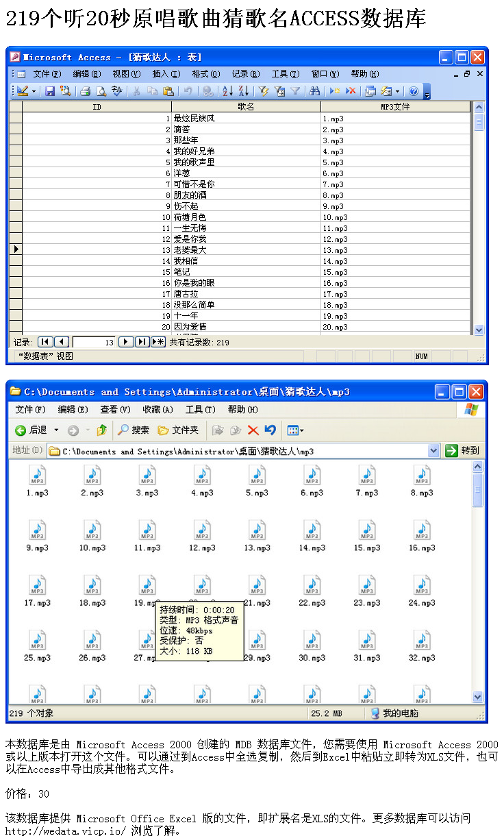Click the new record navigation button
The width and height of the screenshot is (504, 836).
click(158, 342)
